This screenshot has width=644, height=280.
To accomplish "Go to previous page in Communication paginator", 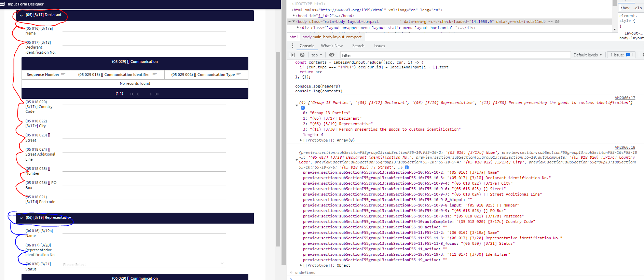I will tap(138, 94).
